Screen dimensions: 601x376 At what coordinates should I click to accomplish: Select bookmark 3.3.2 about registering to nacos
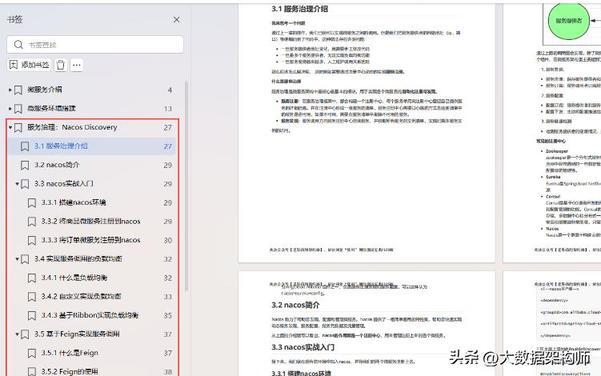click(x=91, y=221)
